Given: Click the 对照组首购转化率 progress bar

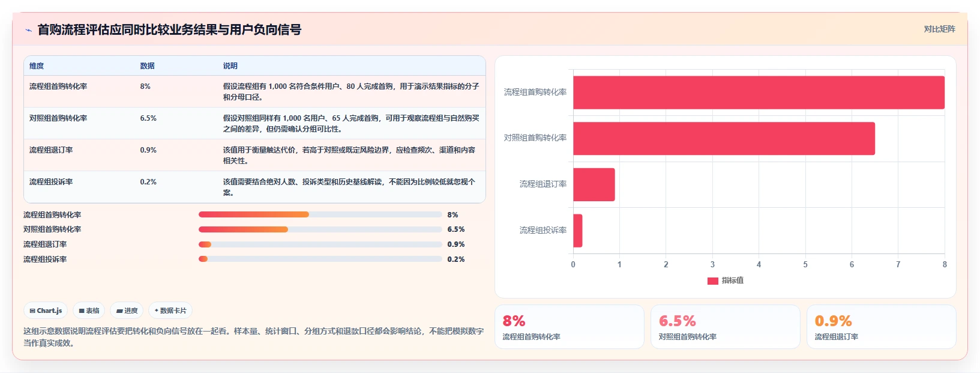Looking at the screenshot, I should coord(320,229).
